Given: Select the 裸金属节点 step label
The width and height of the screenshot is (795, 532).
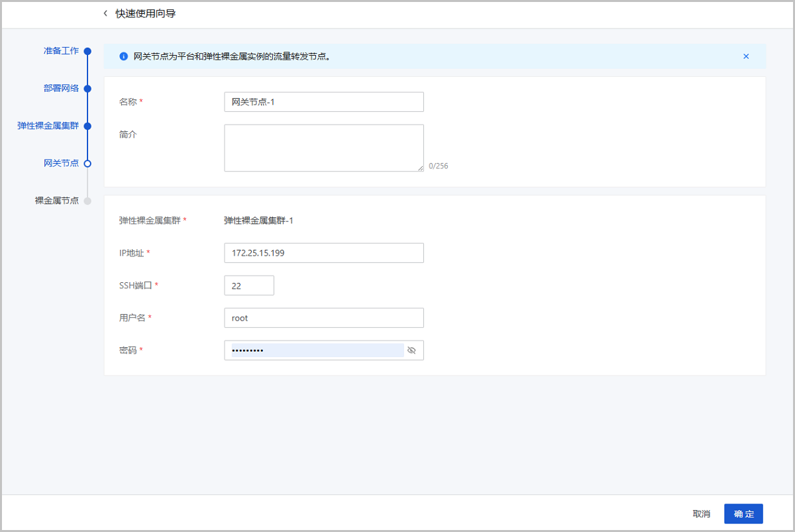Looking at the screenshot, I should click(56, 201).
